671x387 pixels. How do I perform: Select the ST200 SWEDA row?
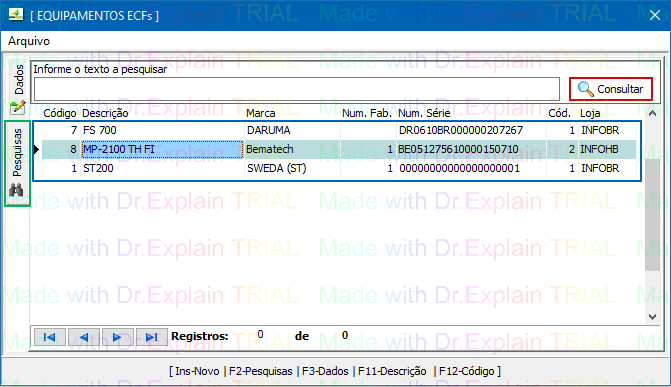point(337,168)
